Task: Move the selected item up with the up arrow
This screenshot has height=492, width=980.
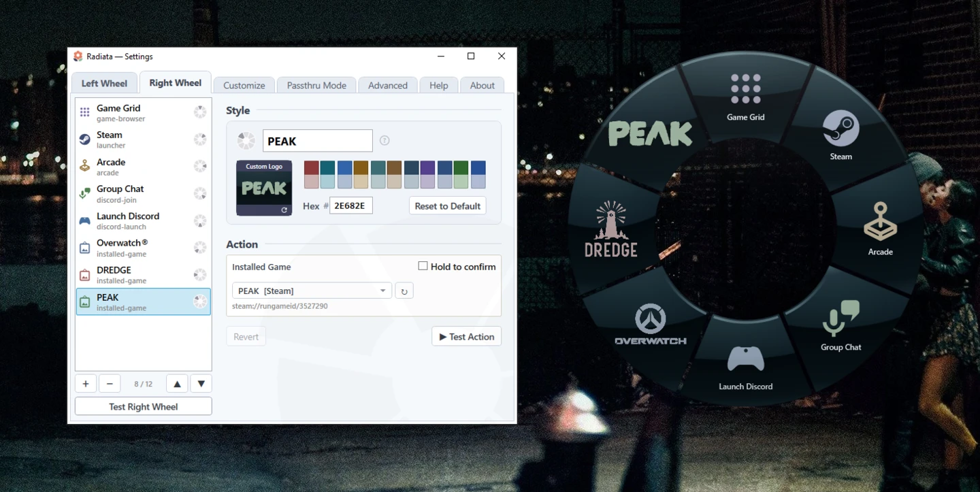Action: 177,384
